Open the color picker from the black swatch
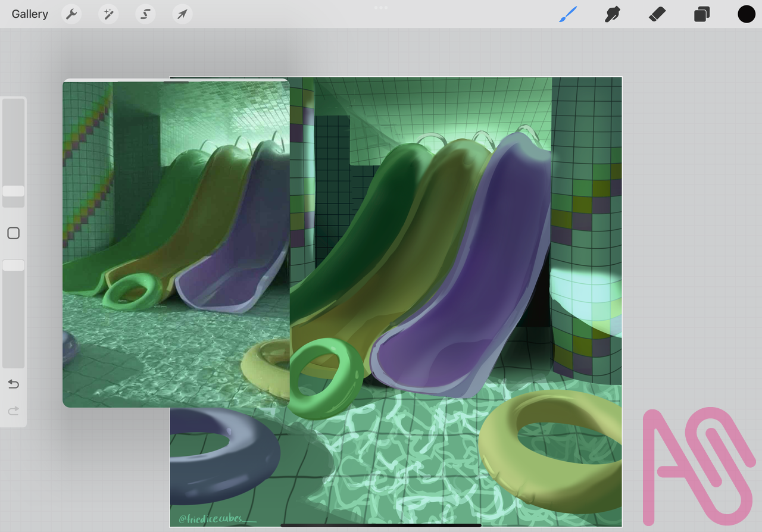 pos(746,14)
